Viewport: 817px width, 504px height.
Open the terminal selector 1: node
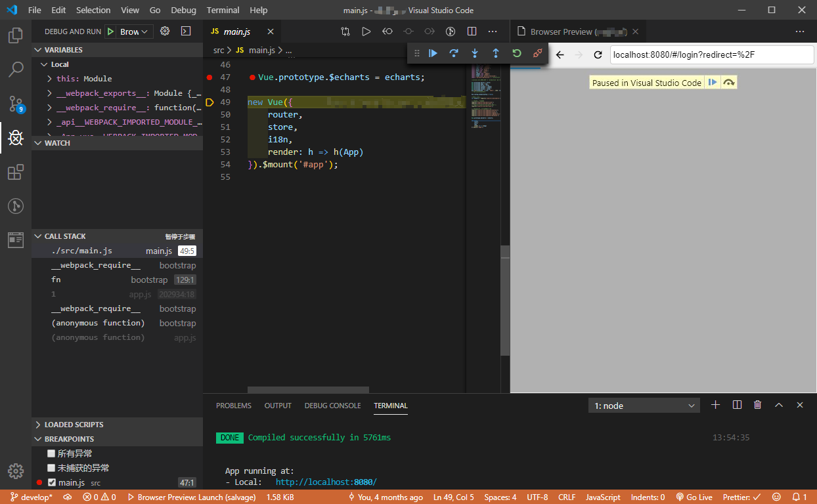644,406
